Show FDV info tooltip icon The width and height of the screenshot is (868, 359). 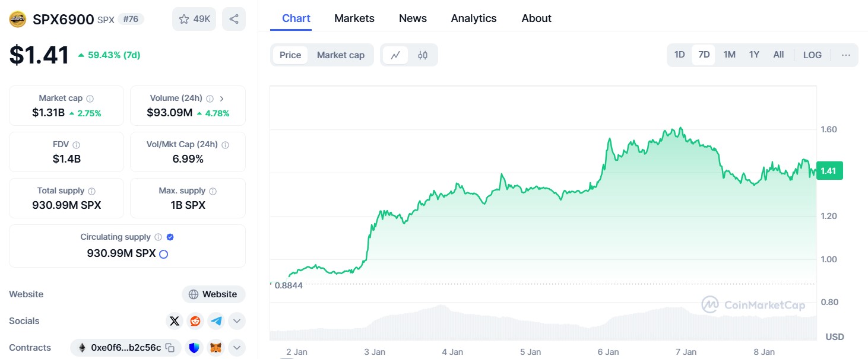(x=76, y=145)
